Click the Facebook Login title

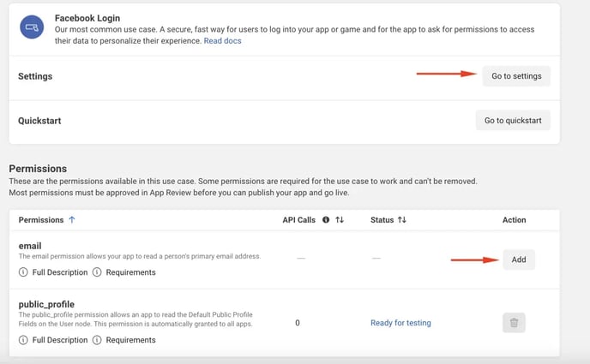(87, 18)
